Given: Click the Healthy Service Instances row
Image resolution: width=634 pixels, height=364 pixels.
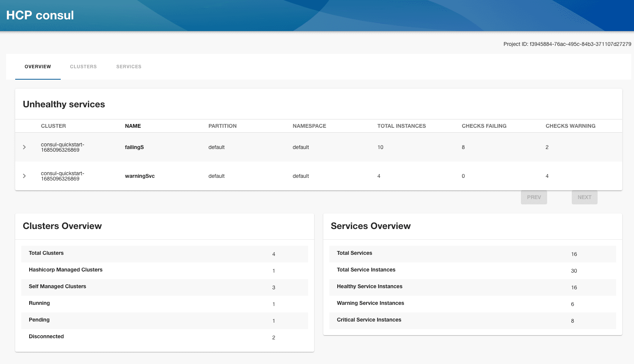Looking at the screenshot, I should click(x=472, y=287).
